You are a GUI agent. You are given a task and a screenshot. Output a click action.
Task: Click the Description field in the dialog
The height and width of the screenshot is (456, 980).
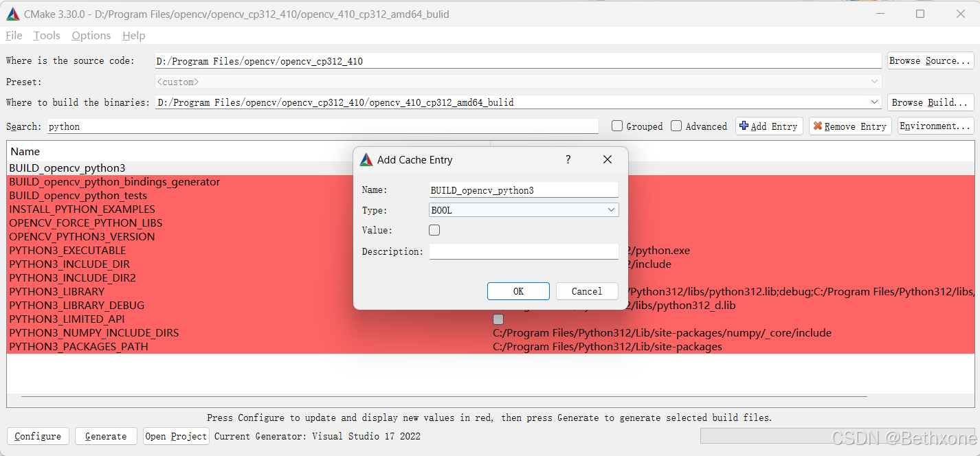tap(524, 251)
